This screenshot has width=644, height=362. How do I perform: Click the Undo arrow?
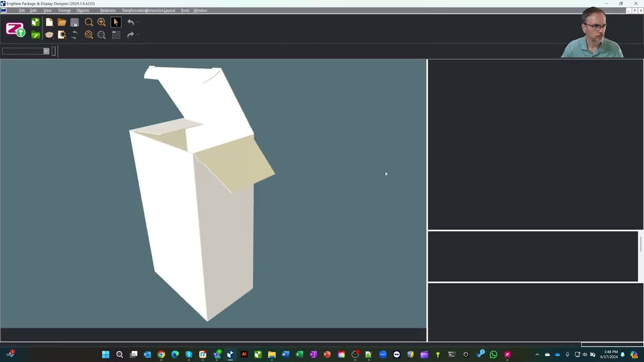130,22
